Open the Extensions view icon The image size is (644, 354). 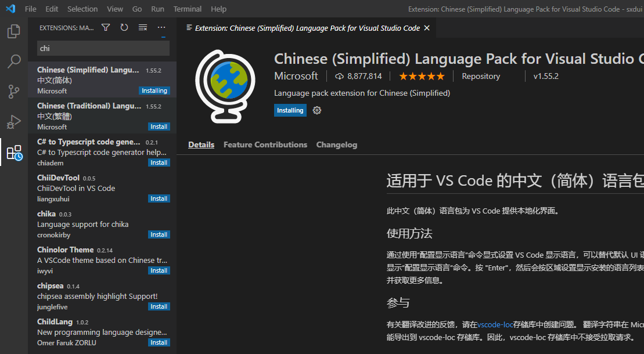[x=14, y=153]
